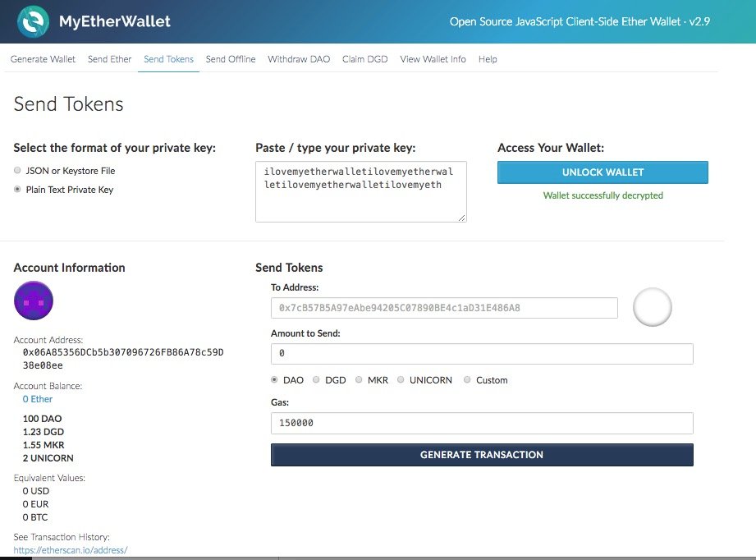Choose the Custom token radio button

tap(467, 379)
